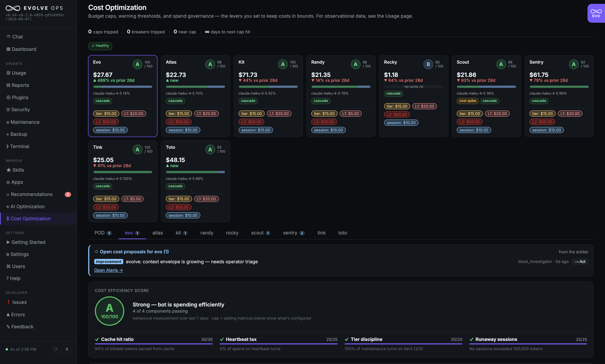
Task: Click the '0 caps tripped' counter
Action: [x=103, y=32]
